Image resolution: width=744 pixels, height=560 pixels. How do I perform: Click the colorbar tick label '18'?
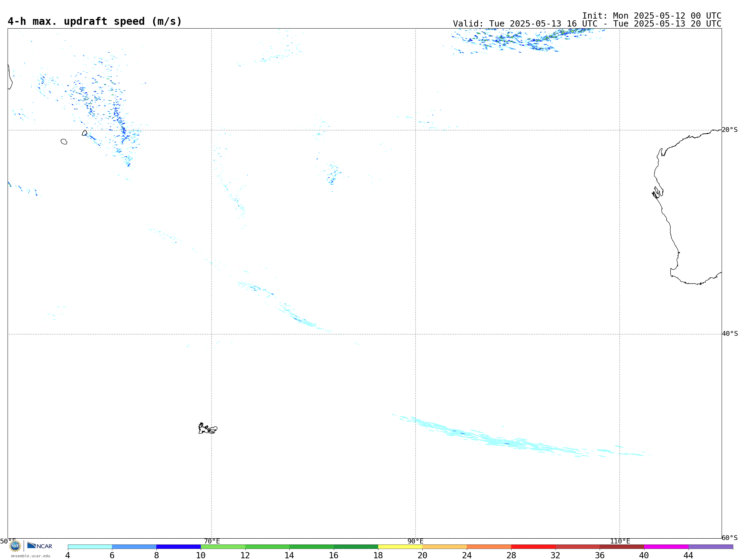[378, 555]
